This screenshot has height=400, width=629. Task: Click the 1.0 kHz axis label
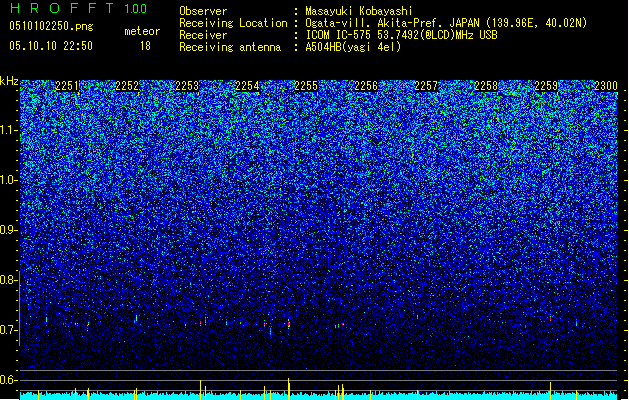(x=9, y=180)
